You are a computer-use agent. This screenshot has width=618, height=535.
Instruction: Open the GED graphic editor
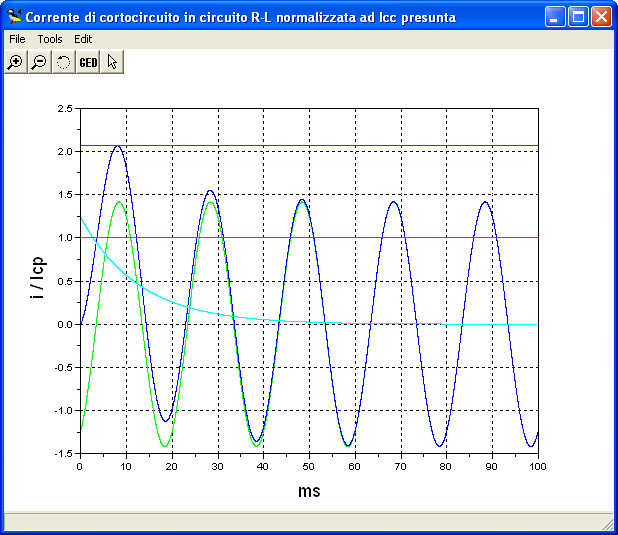click(88, 62)
